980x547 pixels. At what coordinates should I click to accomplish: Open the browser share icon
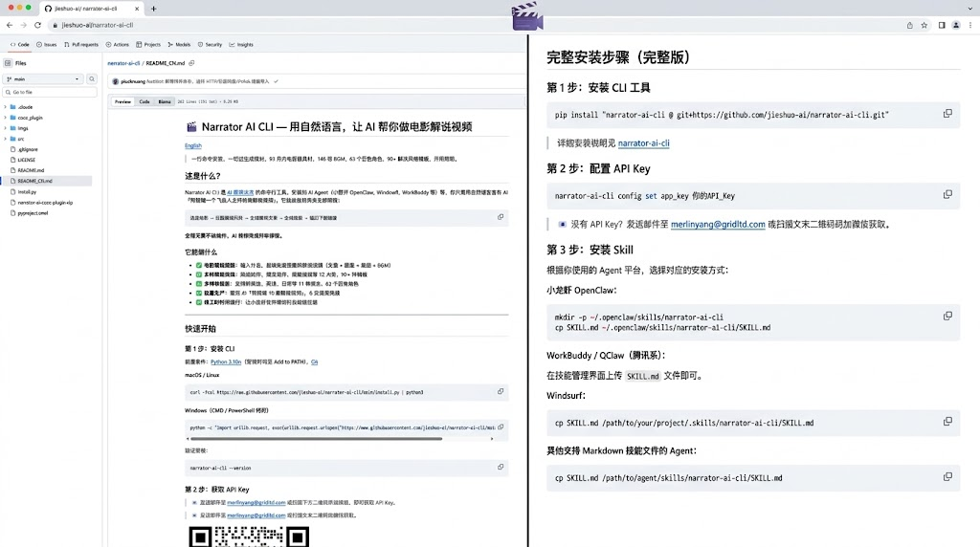tap(909, 26)
